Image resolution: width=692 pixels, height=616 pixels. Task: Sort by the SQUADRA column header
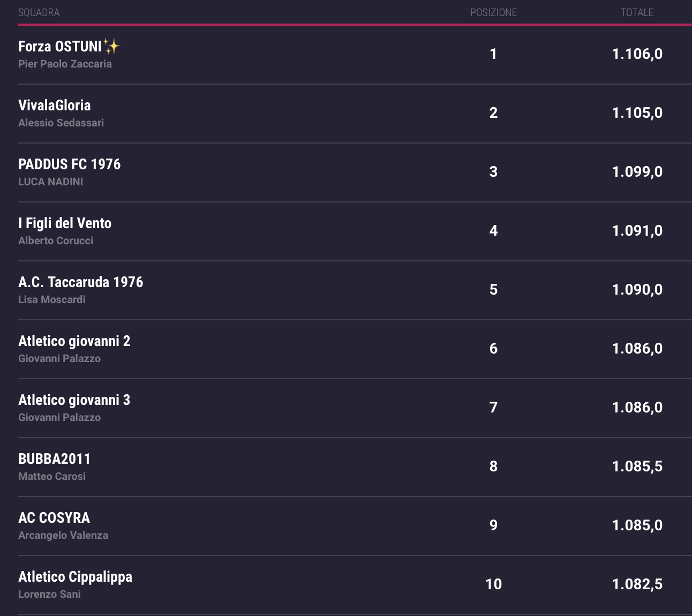[x=39, y=12]
